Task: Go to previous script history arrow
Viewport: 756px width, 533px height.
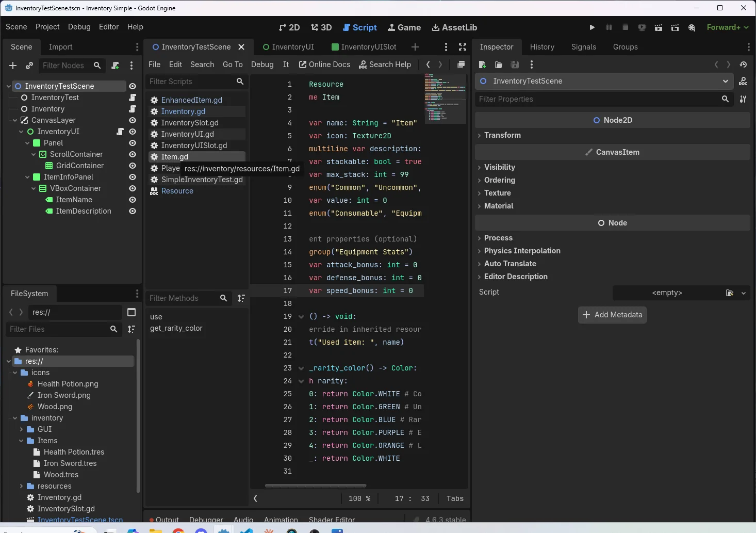Action: [428, 64]
